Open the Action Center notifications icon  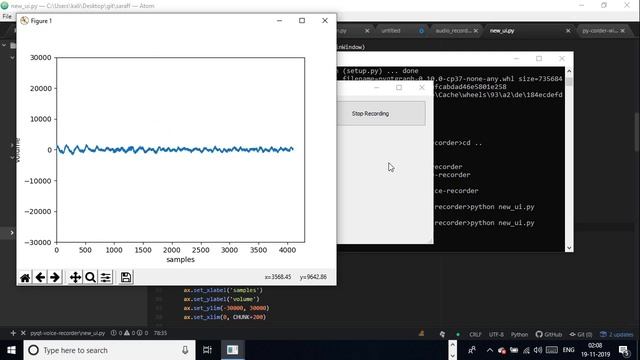pos(624,350)
